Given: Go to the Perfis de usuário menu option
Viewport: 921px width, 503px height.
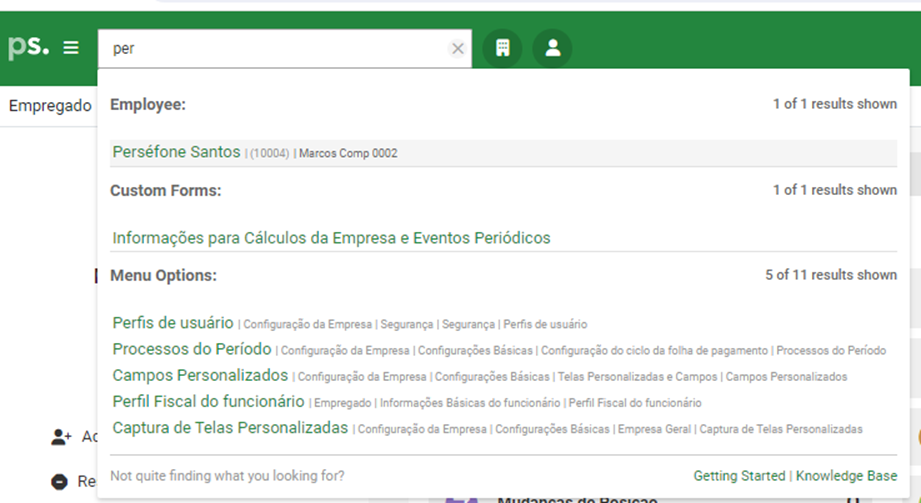Looking at the screenshot, I should pyautogui.click(x=173, y=323).
